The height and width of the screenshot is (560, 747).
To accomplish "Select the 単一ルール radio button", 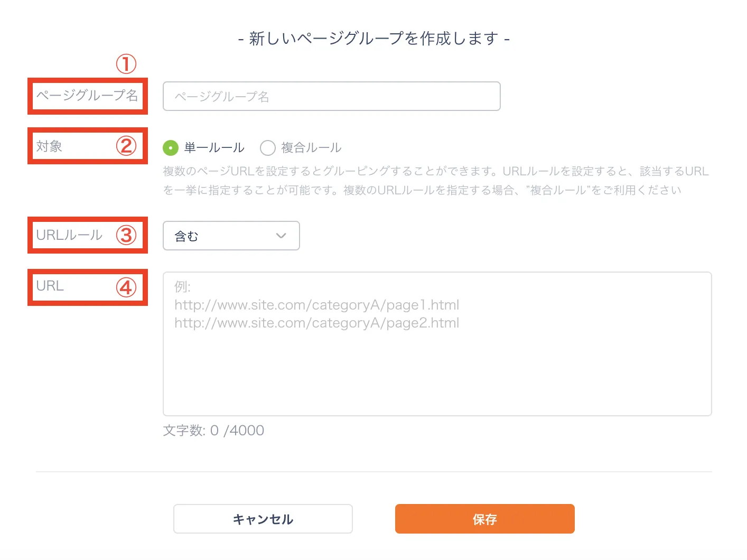I will pos(171,148).
